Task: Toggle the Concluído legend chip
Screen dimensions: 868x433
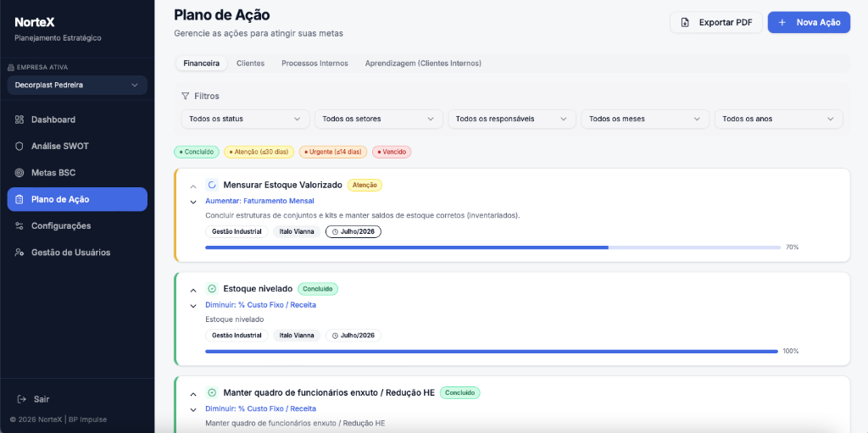Action: click(x=197, y=152)
